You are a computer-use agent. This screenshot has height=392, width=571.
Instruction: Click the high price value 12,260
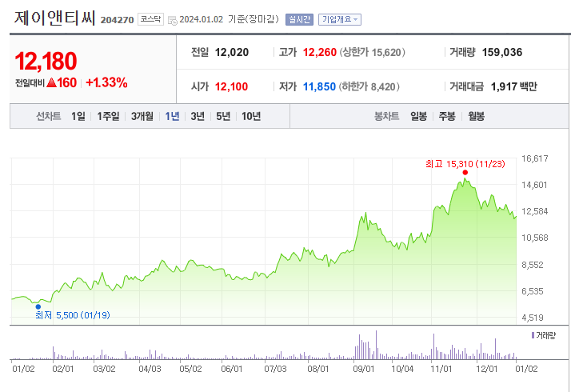point(319,53)
